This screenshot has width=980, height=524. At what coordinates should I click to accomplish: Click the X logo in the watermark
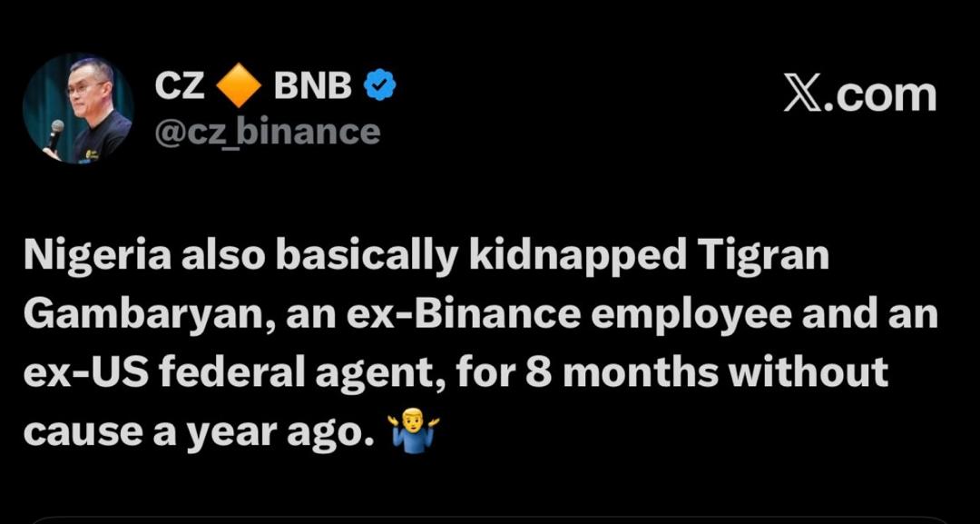pyautogui.click(x=801, y=94)
